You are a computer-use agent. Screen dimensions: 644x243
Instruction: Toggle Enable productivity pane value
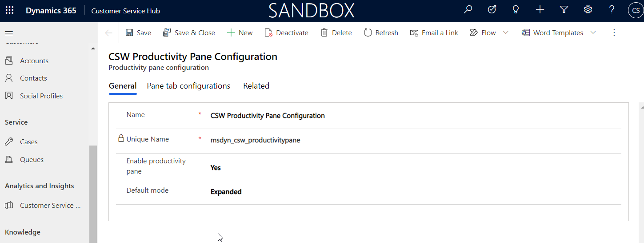[216, 168]
